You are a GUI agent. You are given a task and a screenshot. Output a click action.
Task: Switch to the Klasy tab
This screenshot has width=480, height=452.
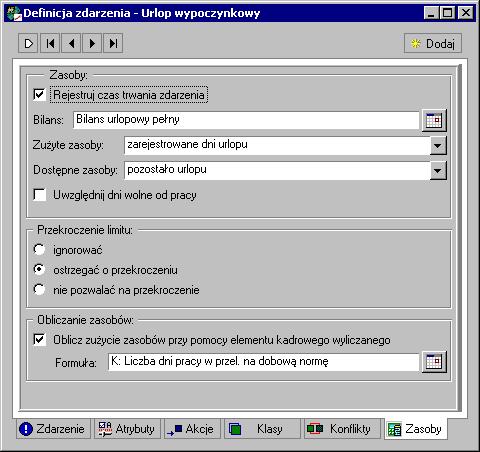tap(262, 429)
